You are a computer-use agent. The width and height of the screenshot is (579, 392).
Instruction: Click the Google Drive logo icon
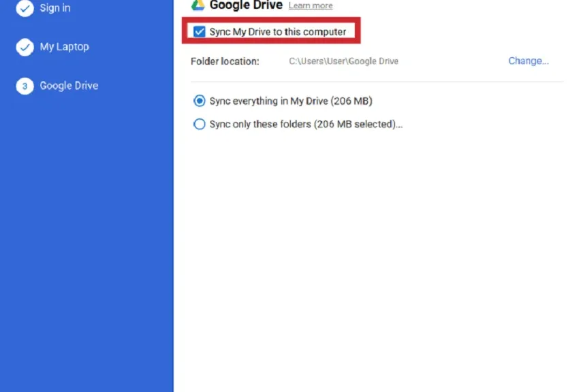tap(198, 5)
